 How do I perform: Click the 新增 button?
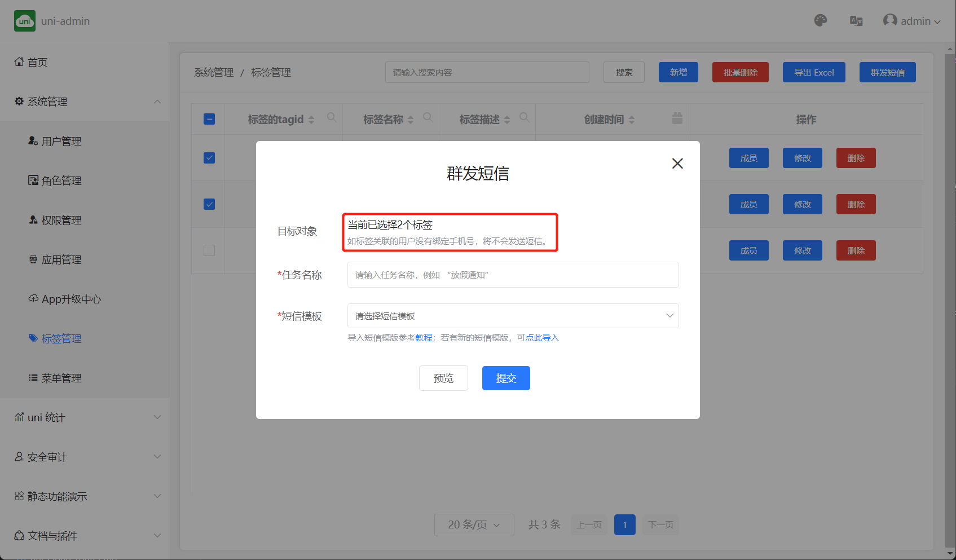[679, 72]
